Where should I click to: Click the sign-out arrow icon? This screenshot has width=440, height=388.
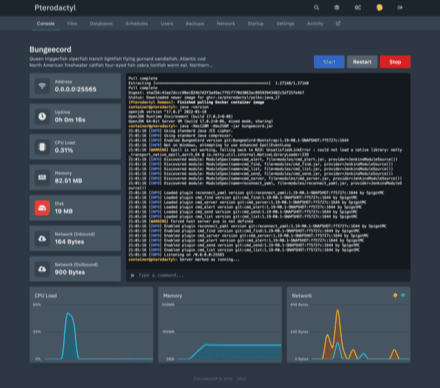tap(400, 7)
